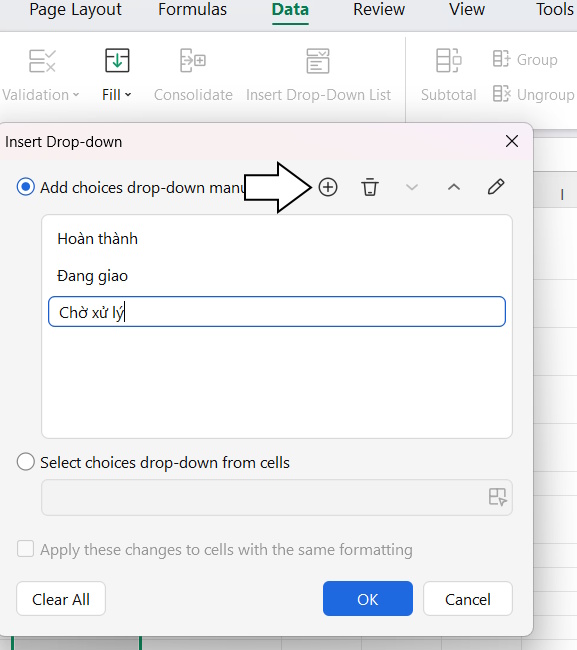Image resolution: width=577 pixels, height=650 pixels.
Task: Click the Chờ xử lý input field
Action: (x=276, y=312)
